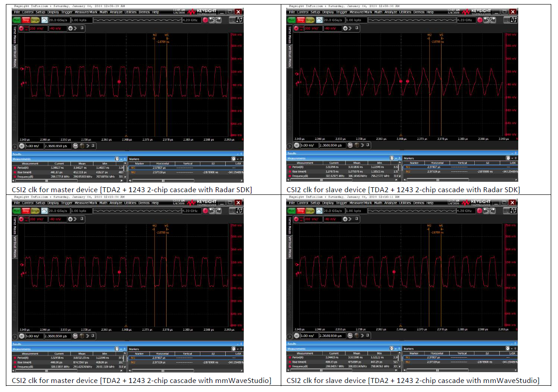558x392 pixels.
Task: Click the 2.3681850 µs horizontal position field
Action: [x=58, y=146]
